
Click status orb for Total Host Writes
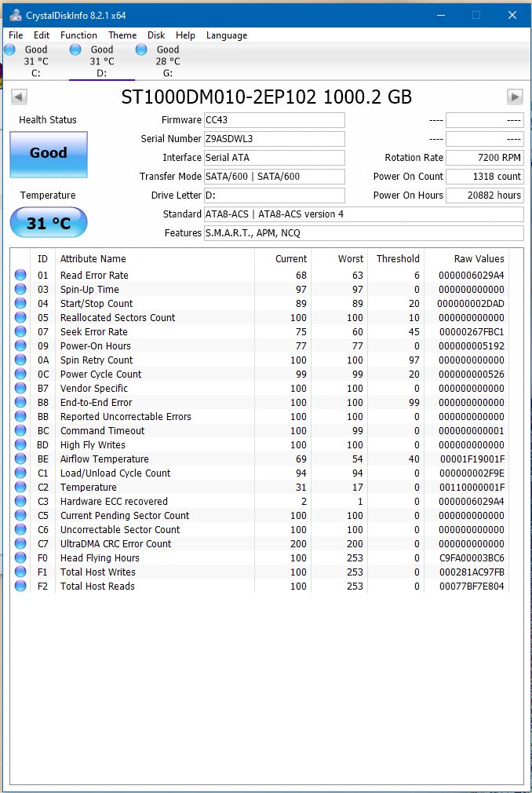[x=20, y=572]
